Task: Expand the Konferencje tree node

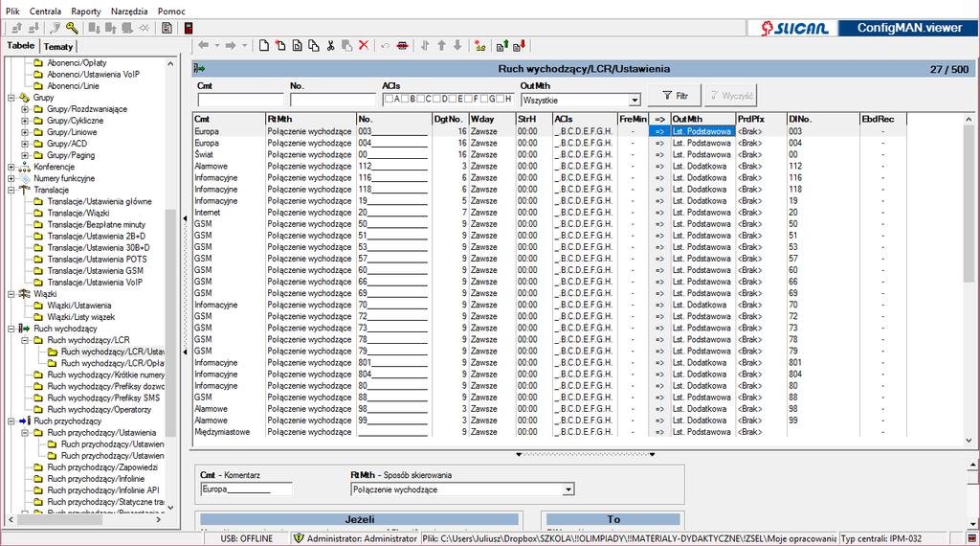Action: tap(11, 167)
